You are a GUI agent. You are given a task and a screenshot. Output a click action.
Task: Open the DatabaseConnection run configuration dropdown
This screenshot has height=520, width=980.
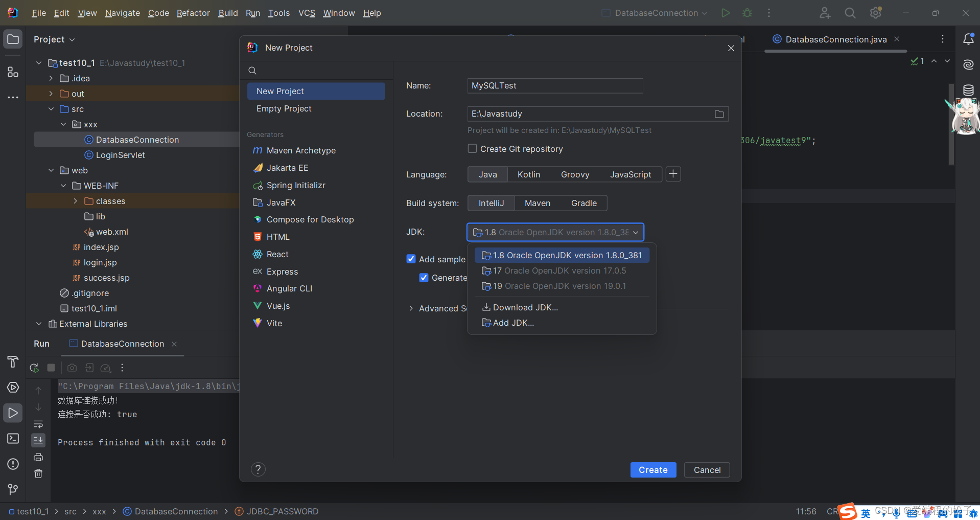[x=655, y=13]
